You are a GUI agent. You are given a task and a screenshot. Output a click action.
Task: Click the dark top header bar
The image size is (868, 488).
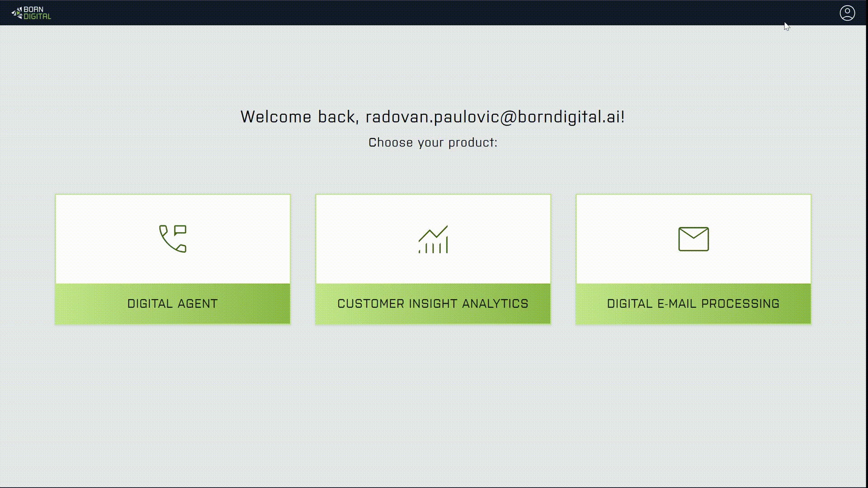(x=434, y=13)
